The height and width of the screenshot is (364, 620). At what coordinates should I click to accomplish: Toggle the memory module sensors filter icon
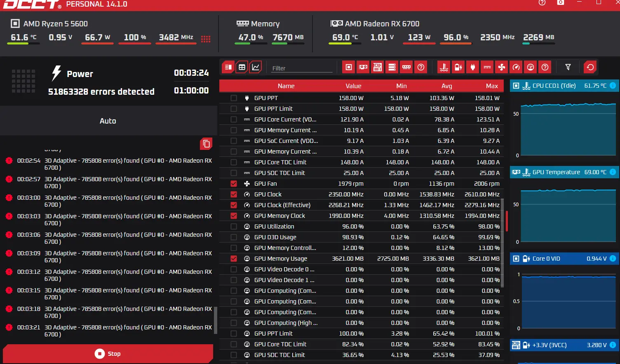click(406, 67)
